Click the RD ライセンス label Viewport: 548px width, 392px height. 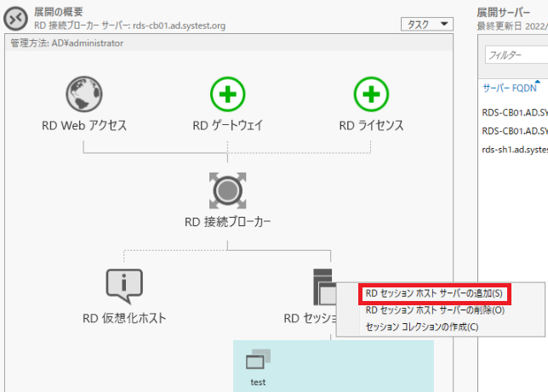tap(371, 126)
